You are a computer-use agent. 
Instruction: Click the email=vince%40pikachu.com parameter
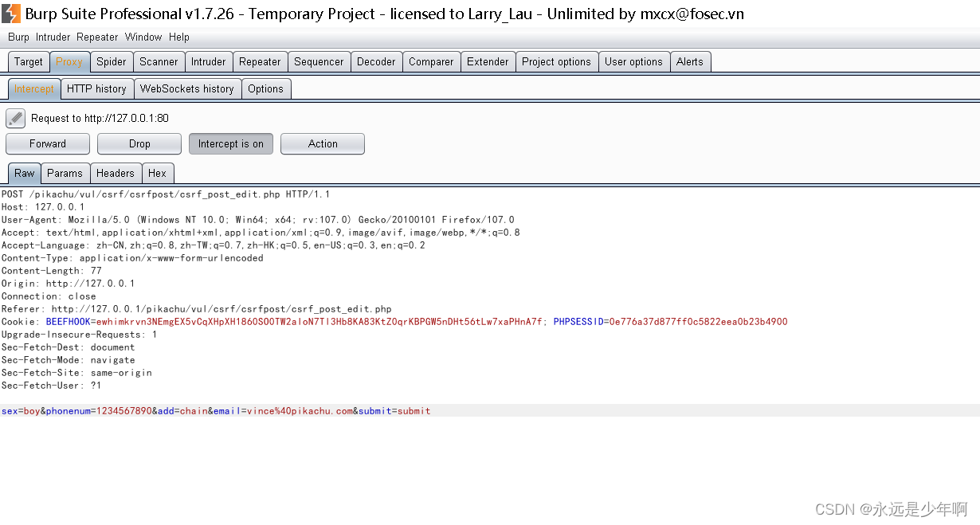pos(282,411)
